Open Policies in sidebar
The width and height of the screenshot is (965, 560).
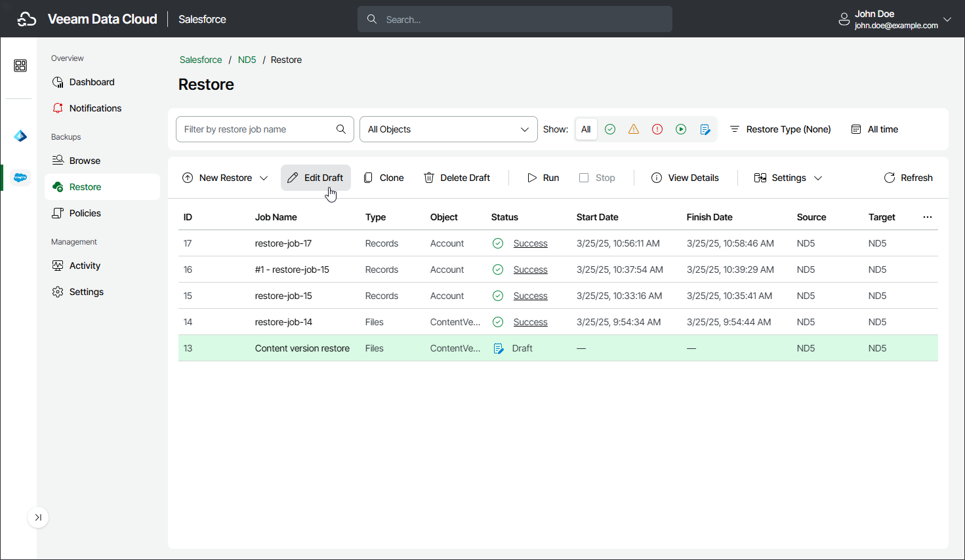tap(102, 213)
